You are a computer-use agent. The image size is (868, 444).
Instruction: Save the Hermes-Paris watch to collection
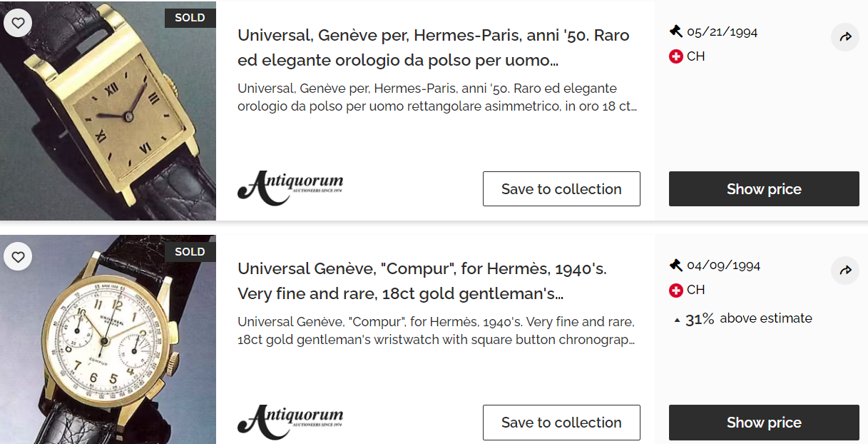click(x=561, y=189)
